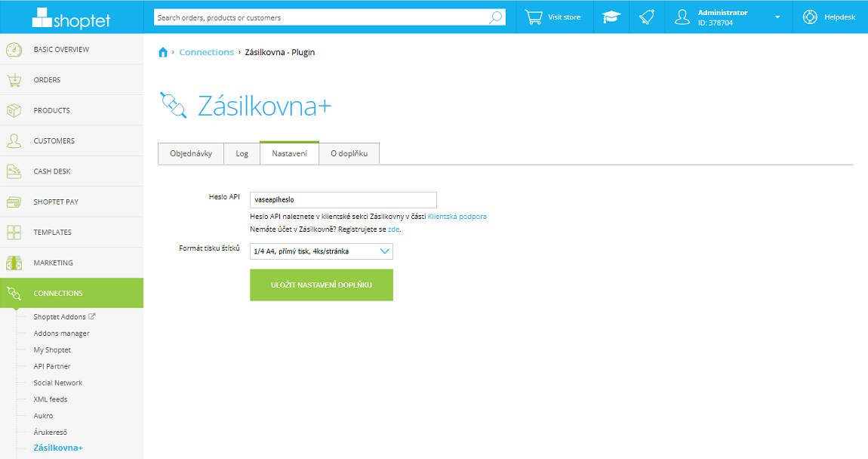868x459 pixels.
Task: Click the Templates grid icon
Action: (x=14, y=232)
